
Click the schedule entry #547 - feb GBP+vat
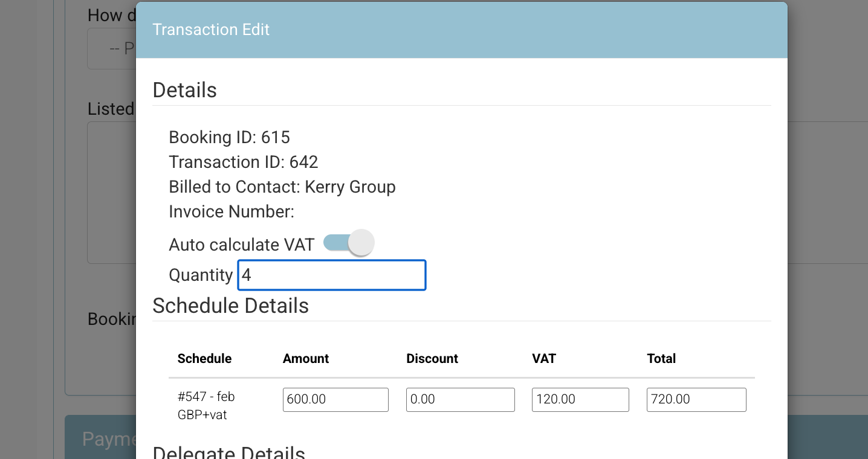coord(206,406)
